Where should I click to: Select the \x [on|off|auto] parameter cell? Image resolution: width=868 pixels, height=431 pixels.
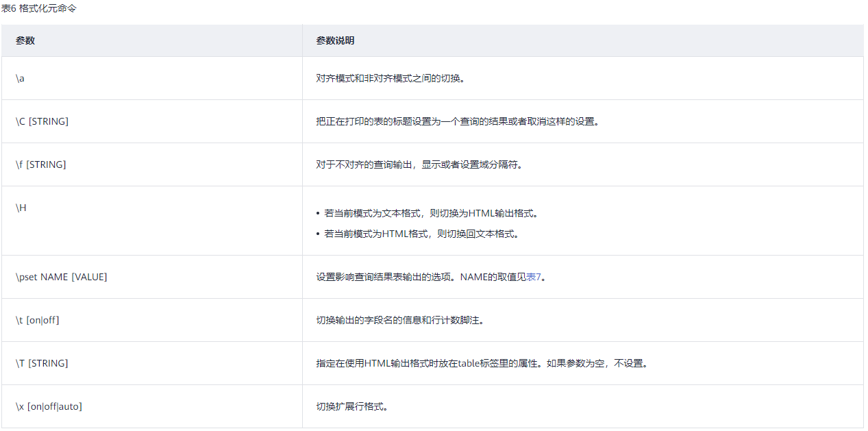pos(152,406)
